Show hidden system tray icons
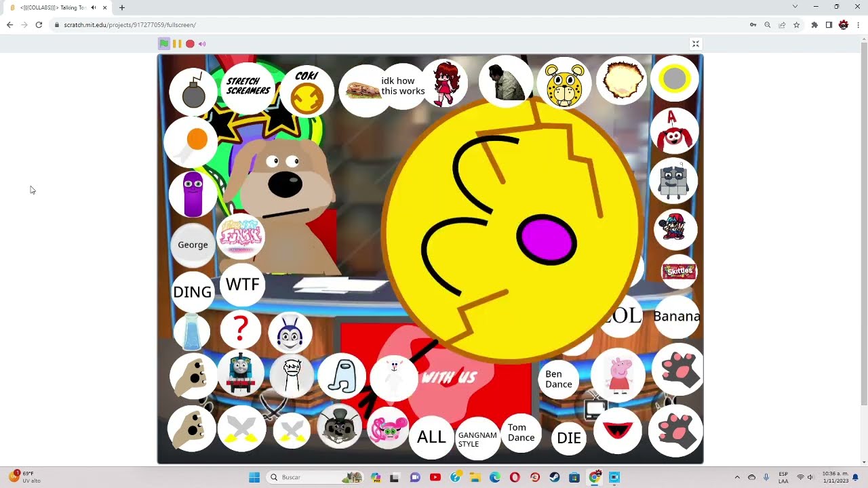 click(737, 477)
